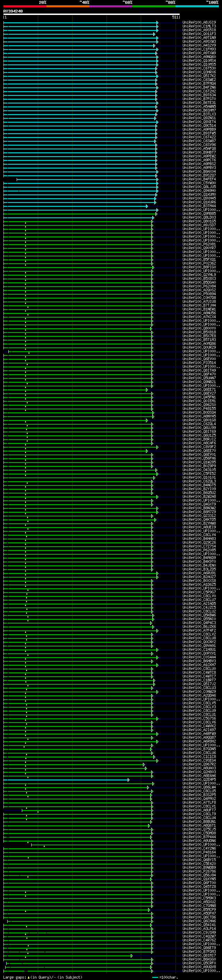
Task: Open the UniRef100_P50894 hit
Action: 199,294
